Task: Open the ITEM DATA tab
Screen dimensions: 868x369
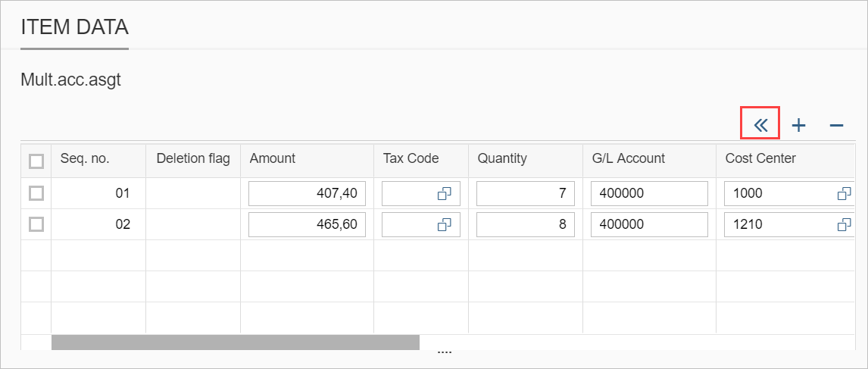Action: [x=74, y=27]
